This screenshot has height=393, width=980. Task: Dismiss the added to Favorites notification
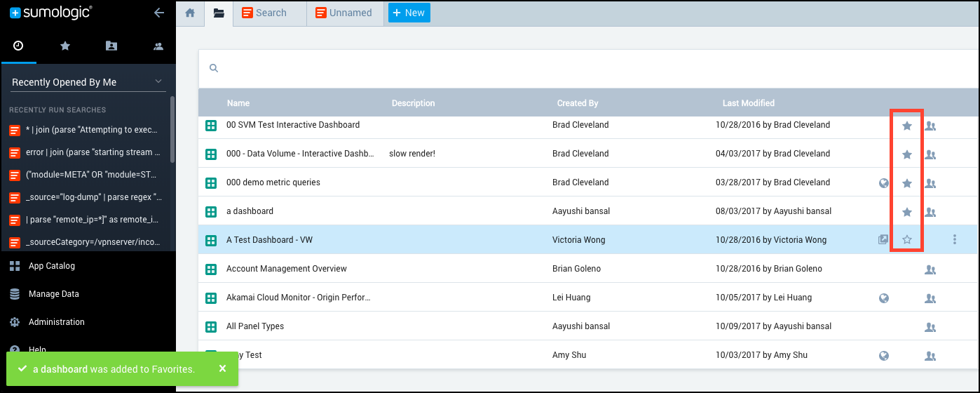pos(222,368)
